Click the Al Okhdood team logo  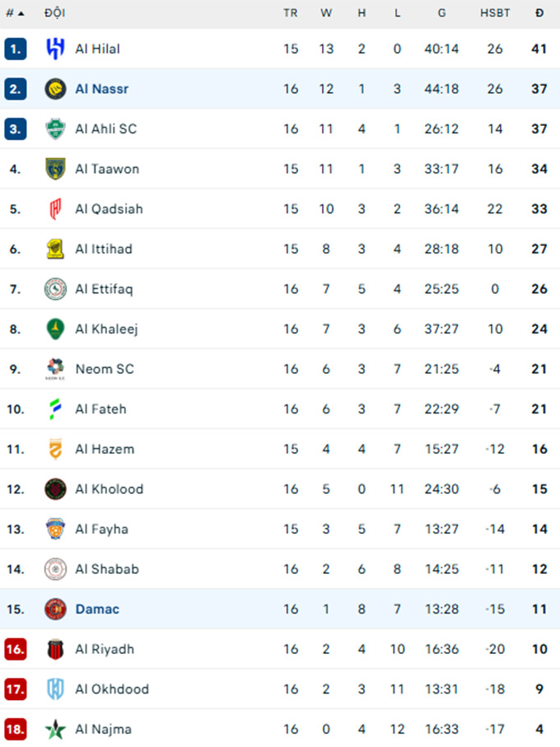coord(55,689)
